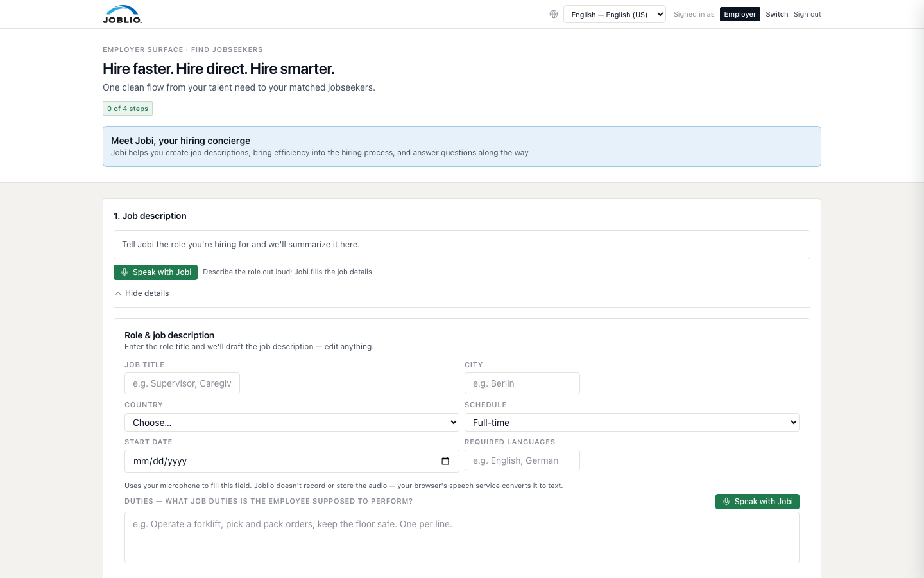Screen dimensions: 924x578
Task: Focus the Job Title field
Action: [182, 383]
